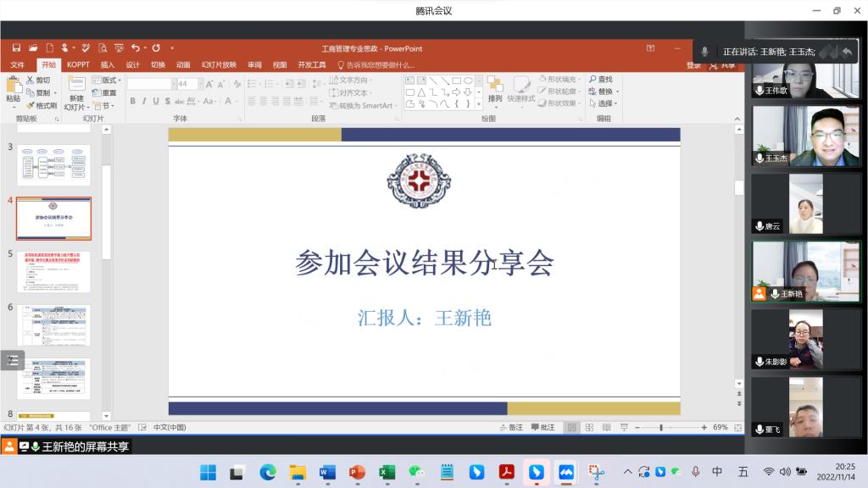Click the zoom slider in the status bar
This screenshot has width=868, height=488.
point(670,428)
